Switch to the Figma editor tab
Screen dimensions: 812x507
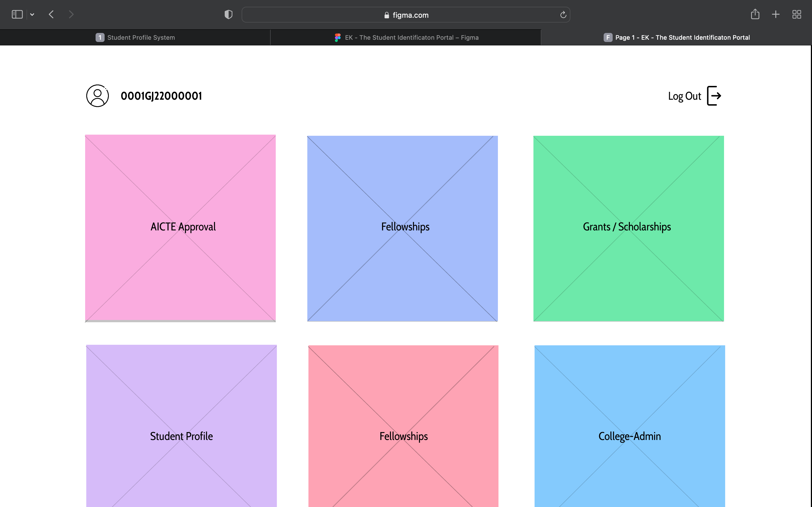406,37
